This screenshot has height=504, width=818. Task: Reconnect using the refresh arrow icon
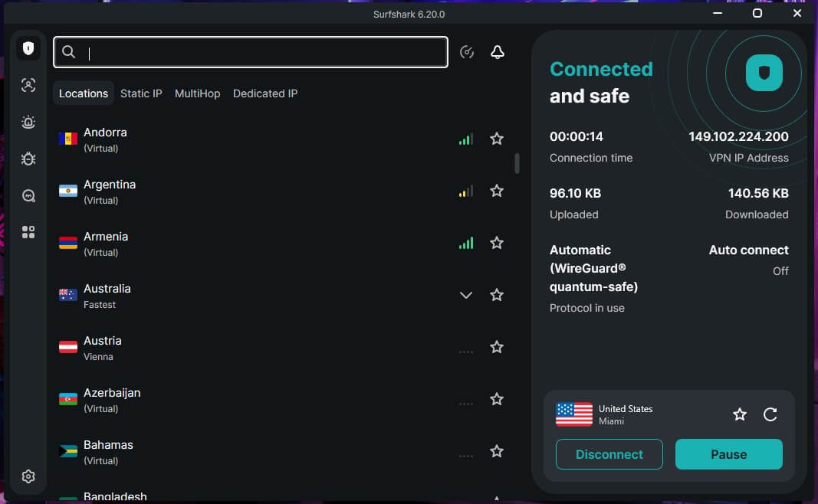click(x=770, y=414)
